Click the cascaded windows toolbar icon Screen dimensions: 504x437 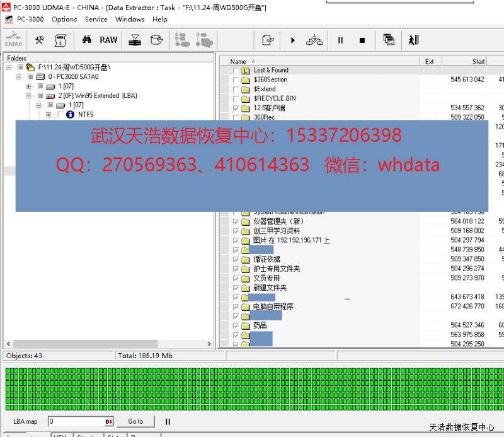coord(389,40)
